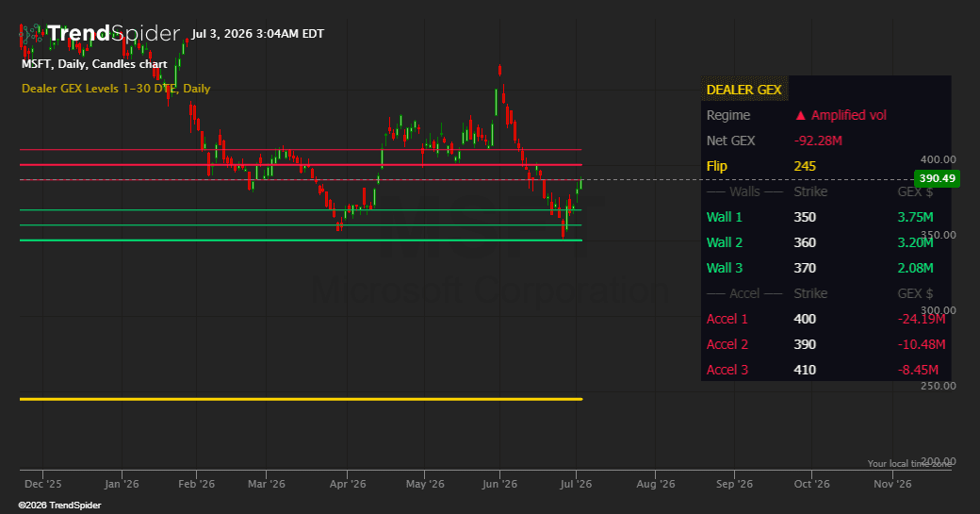
Task: Click the Accel 1 row label
Action: (727, 319)
